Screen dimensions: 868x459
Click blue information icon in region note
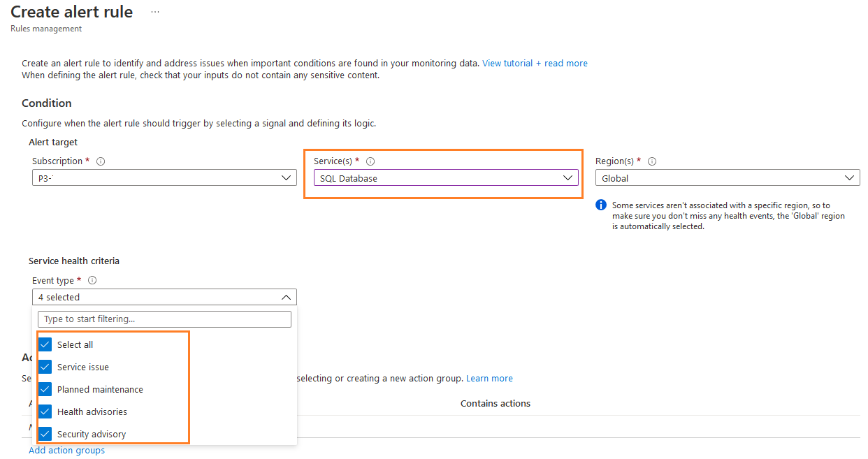600,205
